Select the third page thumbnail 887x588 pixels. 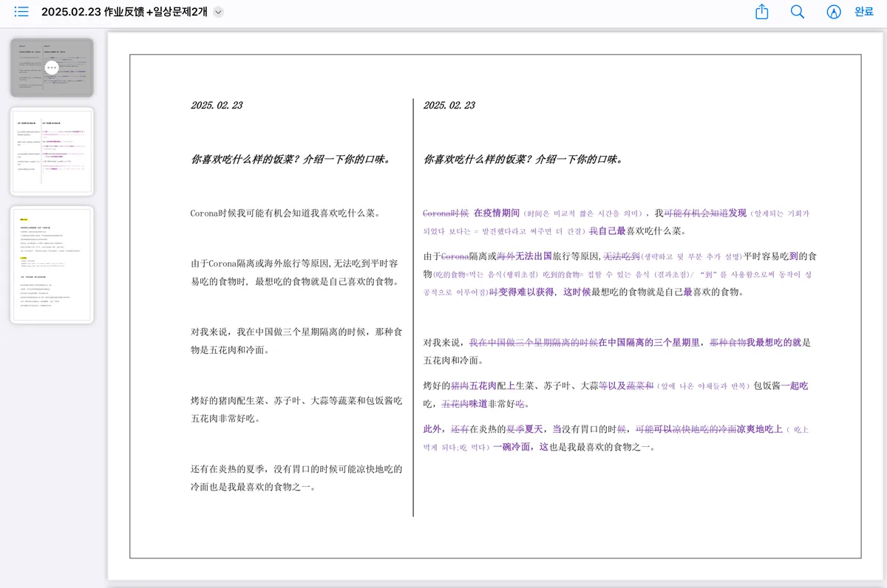52,265
